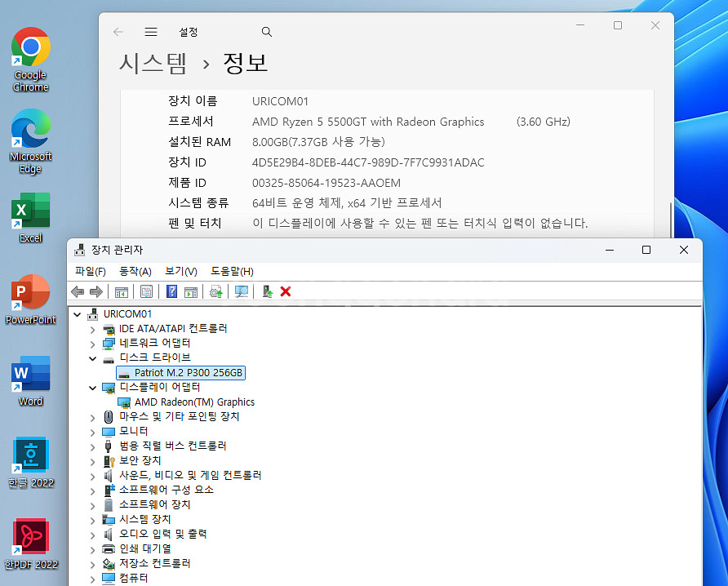Click the back arrow in the Settings window
Viewport: 728px width, 586px height.
point(117,32)
